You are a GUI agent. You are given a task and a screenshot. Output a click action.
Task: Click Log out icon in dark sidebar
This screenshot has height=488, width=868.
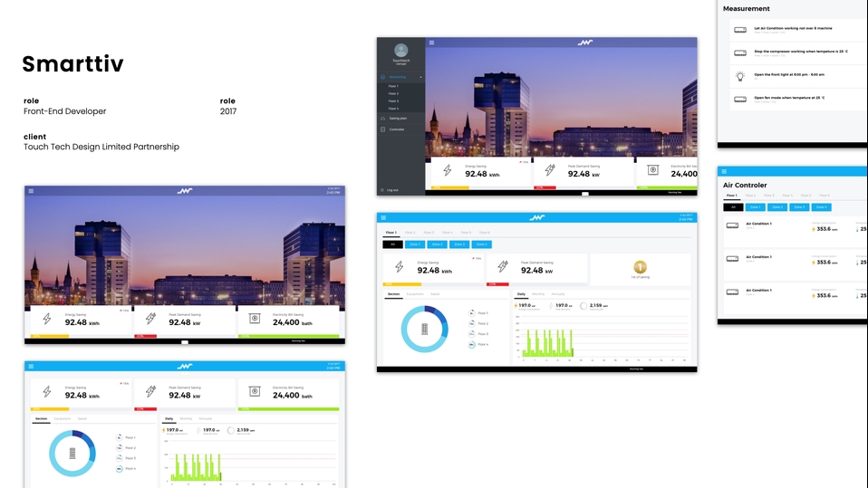(382, 190)
